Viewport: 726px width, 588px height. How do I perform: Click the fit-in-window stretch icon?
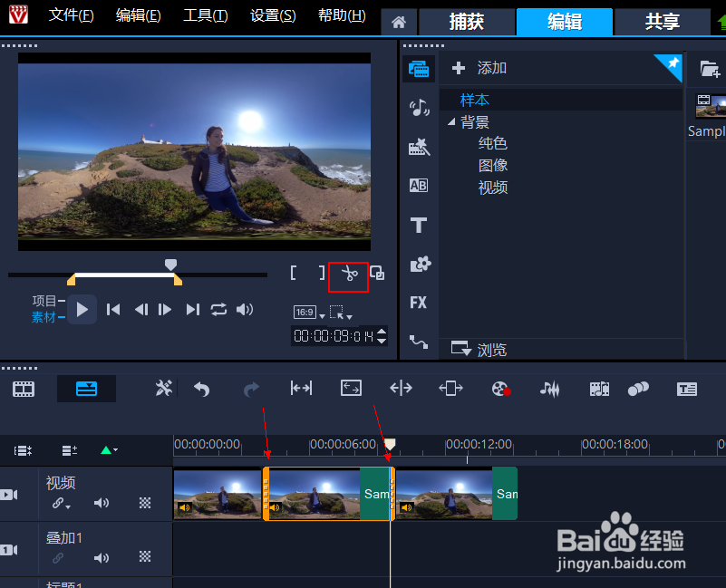coord(351,388)
